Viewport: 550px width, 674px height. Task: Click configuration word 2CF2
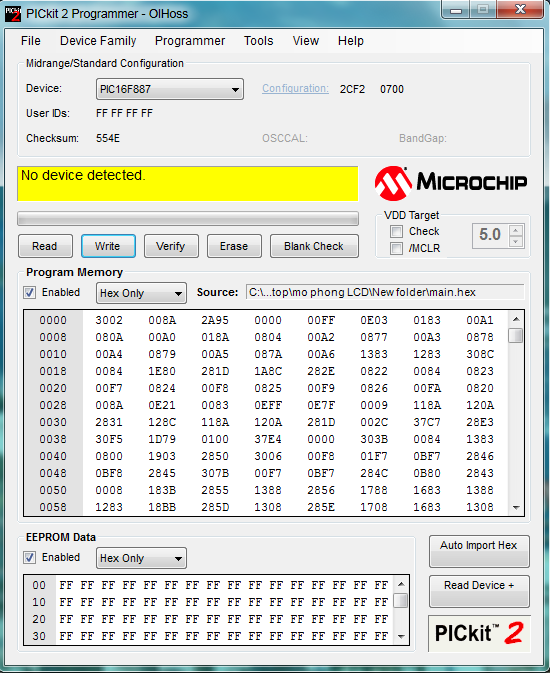coord(352,89)
